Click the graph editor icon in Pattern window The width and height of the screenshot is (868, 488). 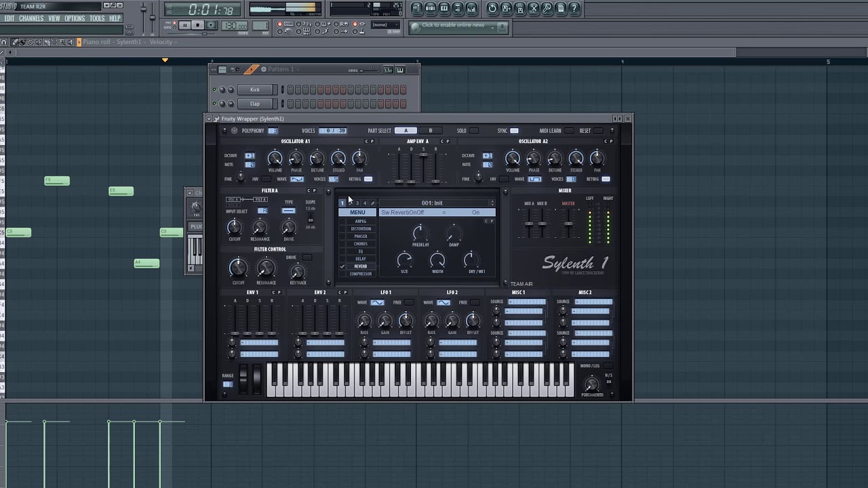click(388, 70)
